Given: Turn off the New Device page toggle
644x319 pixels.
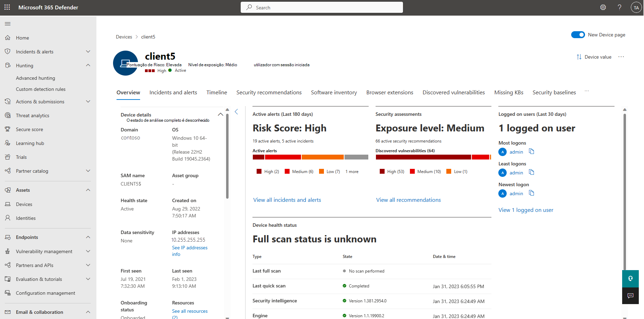Looking at the screenshot, I should tap(578, 35).
